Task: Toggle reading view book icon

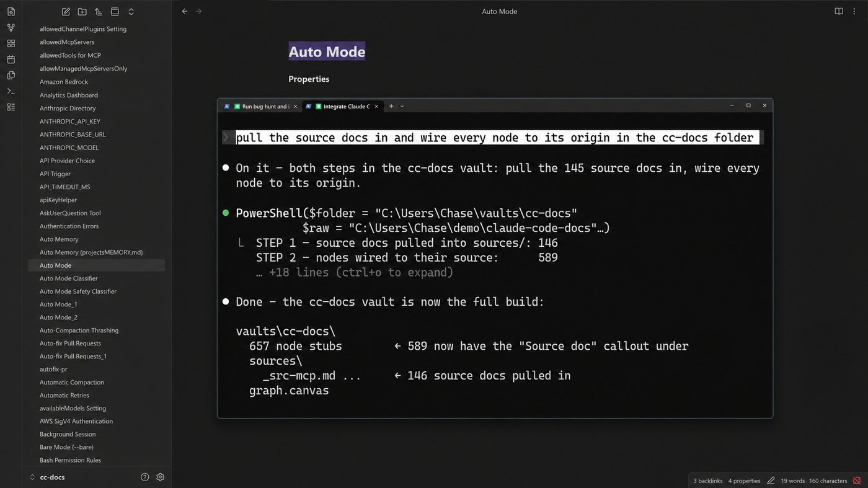Action: pyautogui.click(x=839, y=11)
